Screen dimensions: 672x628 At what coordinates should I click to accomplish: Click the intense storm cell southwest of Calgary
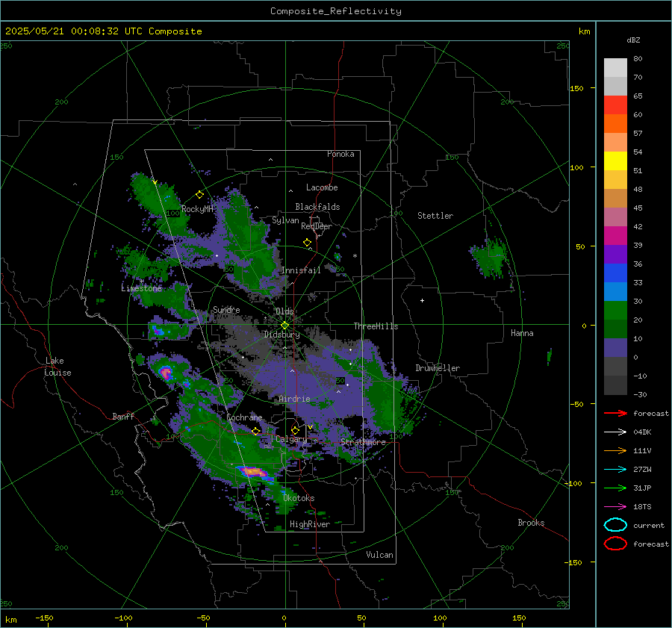pos(254,473)
